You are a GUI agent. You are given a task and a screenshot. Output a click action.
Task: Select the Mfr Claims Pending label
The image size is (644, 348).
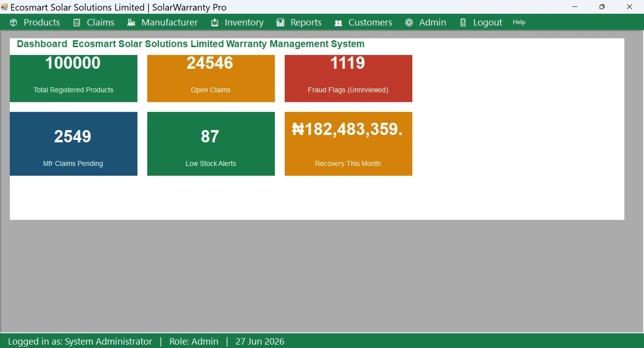(73, 163)
